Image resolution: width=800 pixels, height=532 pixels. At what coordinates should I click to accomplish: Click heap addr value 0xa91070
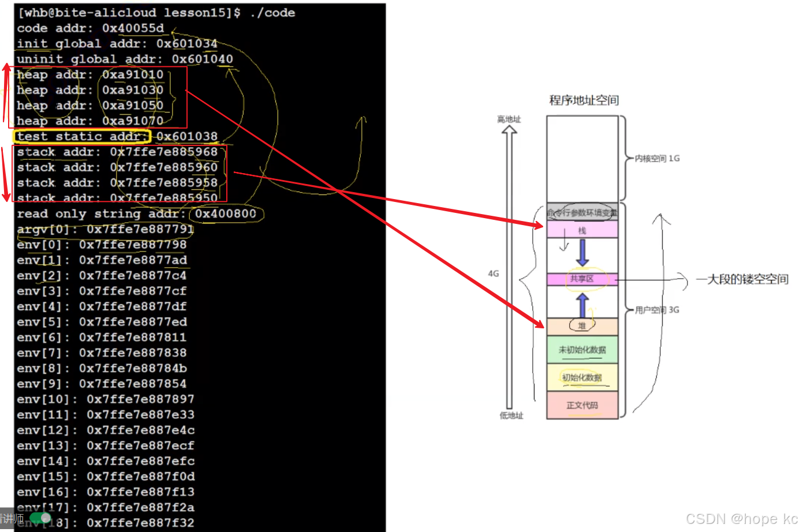pos(133,121)
